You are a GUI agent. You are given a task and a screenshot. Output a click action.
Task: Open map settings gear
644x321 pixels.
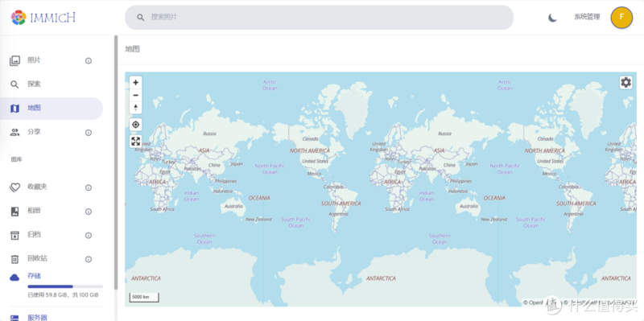click(625, 83)
